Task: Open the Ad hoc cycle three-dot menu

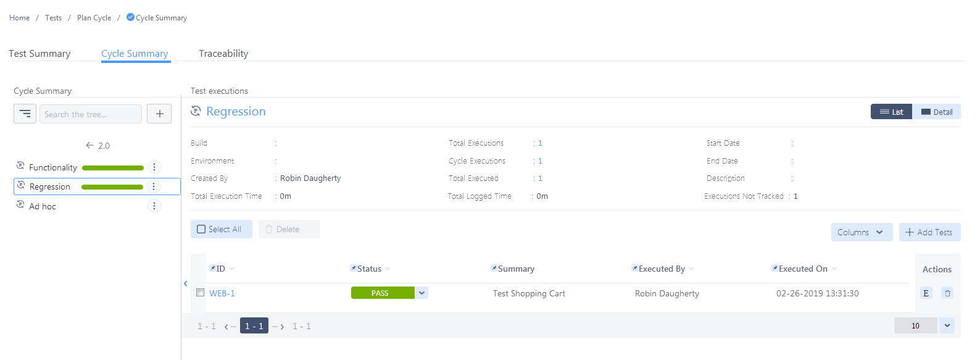Action: (x=154, y=206)
